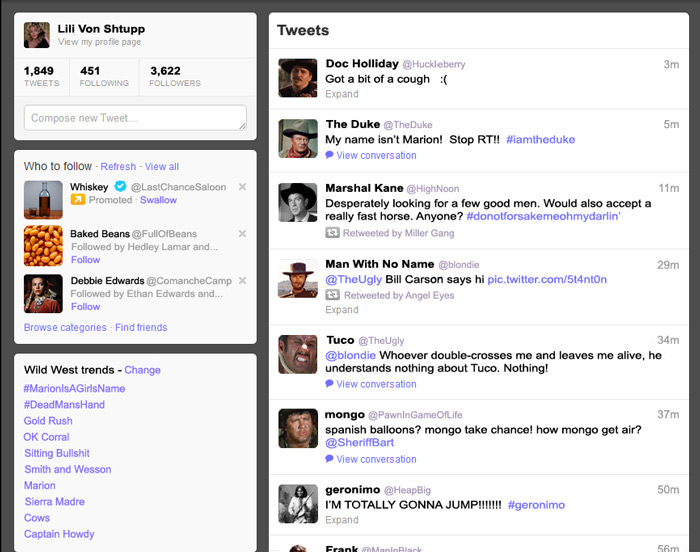The height and width of the screenshot is (552, 700).
Task: Click the Whiskey bottle avatar
Action: tap(43, 200)
